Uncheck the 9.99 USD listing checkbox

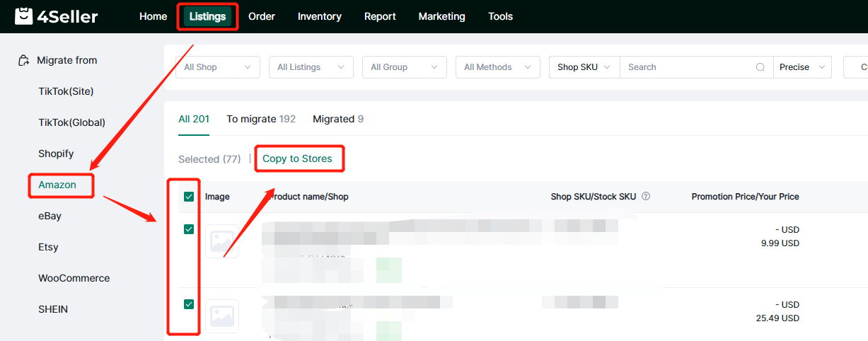click(189, 229)
